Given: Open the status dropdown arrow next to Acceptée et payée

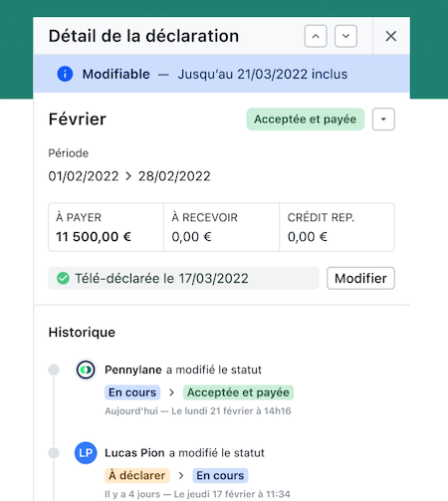Looking at the screenshot, I should point(383,120).
